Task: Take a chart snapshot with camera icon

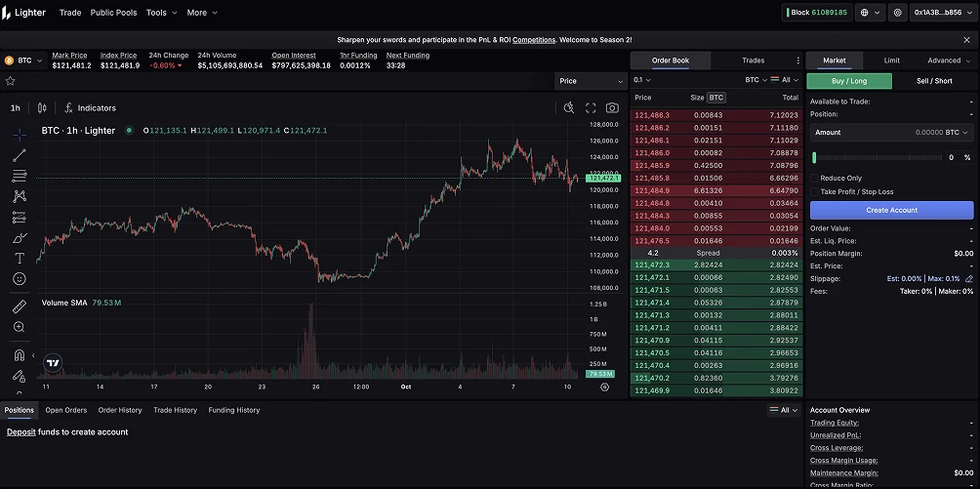Action: (613, 108)
